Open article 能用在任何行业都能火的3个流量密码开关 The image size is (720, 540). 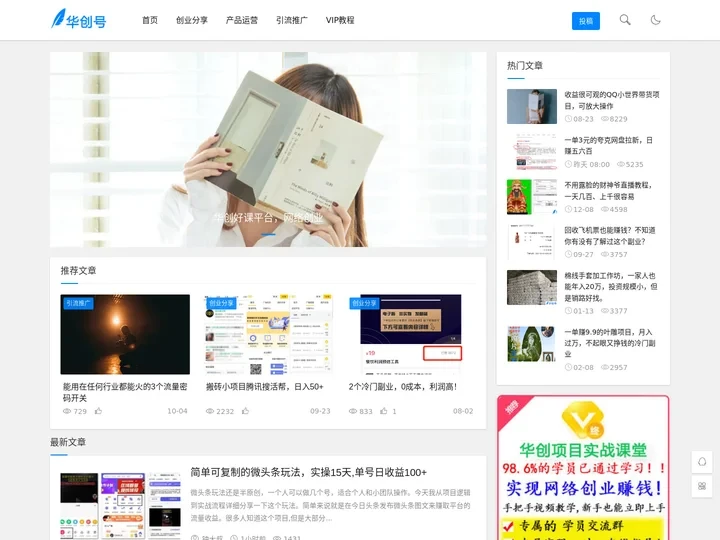pyautogui.click(x=125, y=392)
